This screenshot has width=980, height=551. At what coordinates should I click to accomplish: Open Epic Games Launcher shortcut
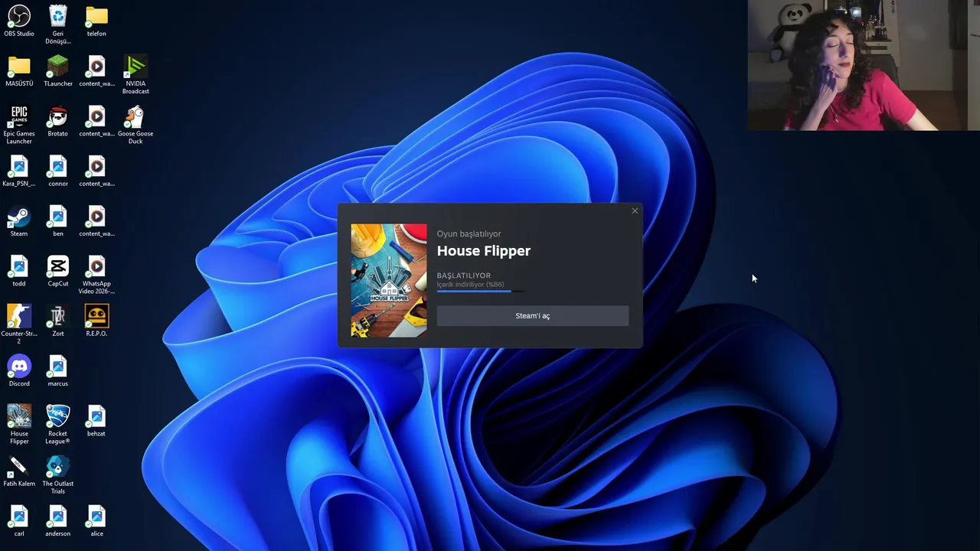tap(19, 125)
